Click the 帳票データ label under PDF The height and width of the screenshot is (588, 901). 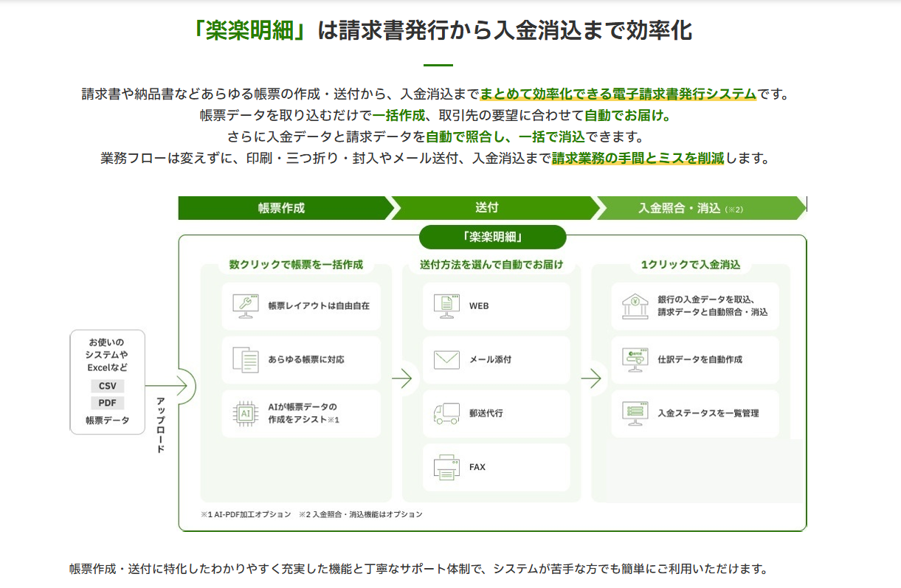107,421
